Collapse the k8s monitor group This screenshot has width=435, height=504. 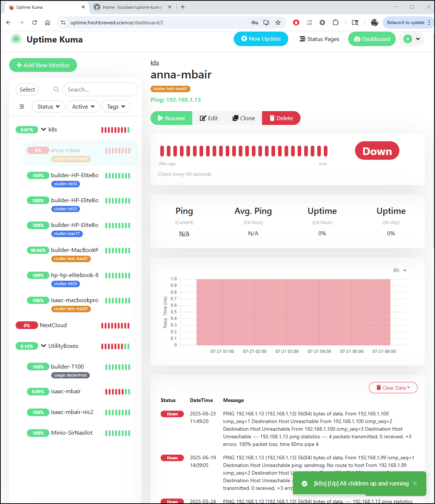44,129
